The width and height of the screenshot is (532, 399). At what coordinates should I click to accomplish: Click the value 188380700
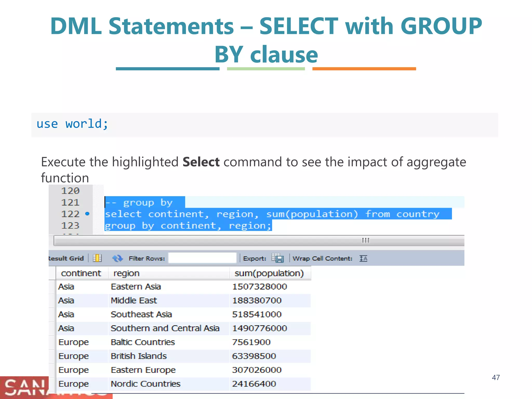coord(257,301)
